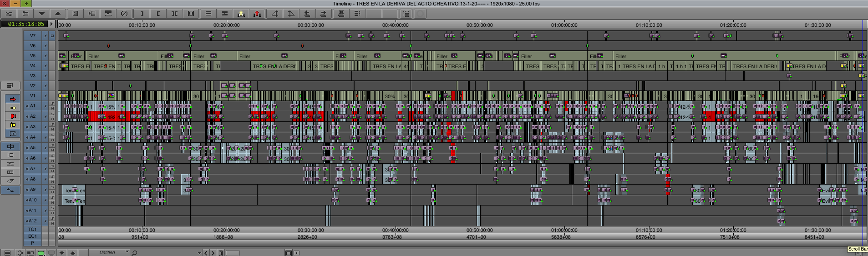This screenshot has height=256, width=868.
Task: Click the timeline zoom scale slider
Action: (233, 253)
